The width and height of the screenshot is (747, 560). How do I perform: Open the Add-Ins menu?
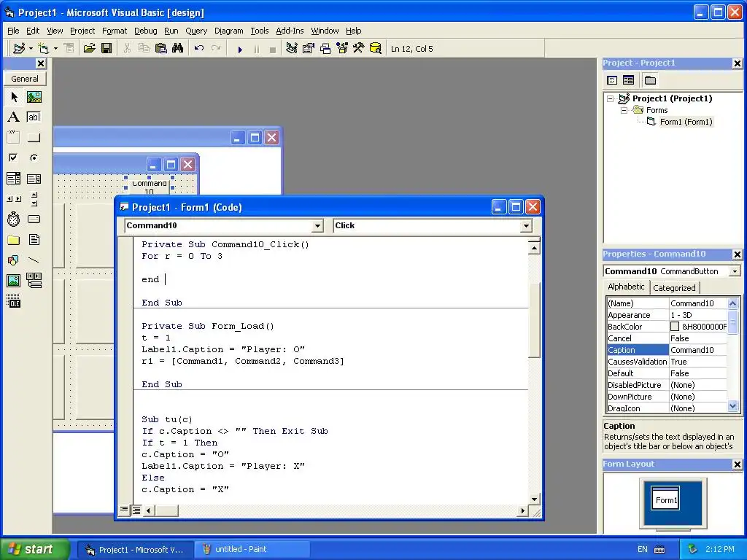[x=290, y=31]
